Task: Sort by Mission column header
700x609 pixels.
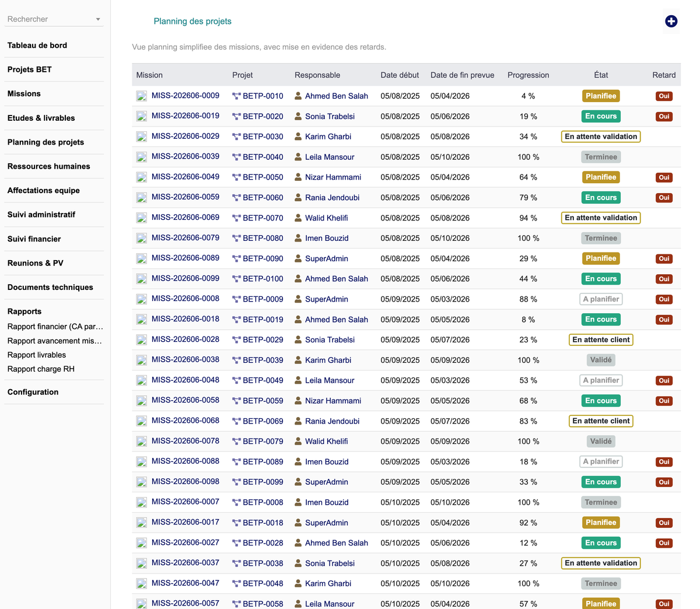Action: (149, 75)
